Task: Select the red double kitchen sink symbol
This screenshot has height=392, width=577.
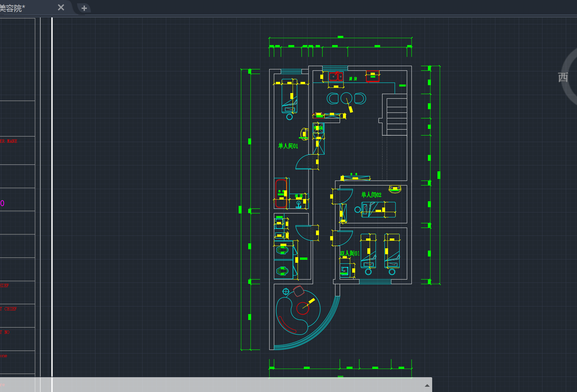Action: 336,77
